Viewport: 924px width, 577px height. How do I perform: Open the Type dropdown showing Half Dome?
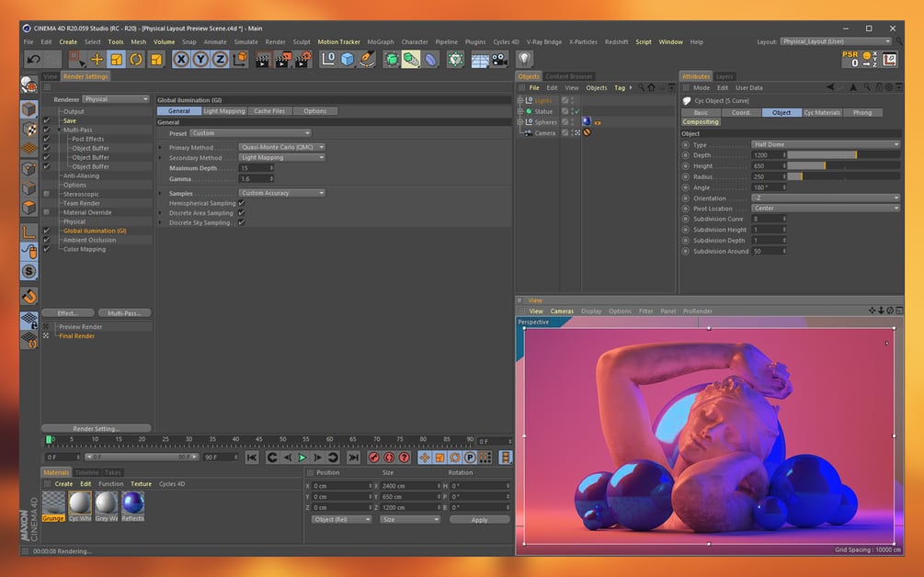(826, 144)
